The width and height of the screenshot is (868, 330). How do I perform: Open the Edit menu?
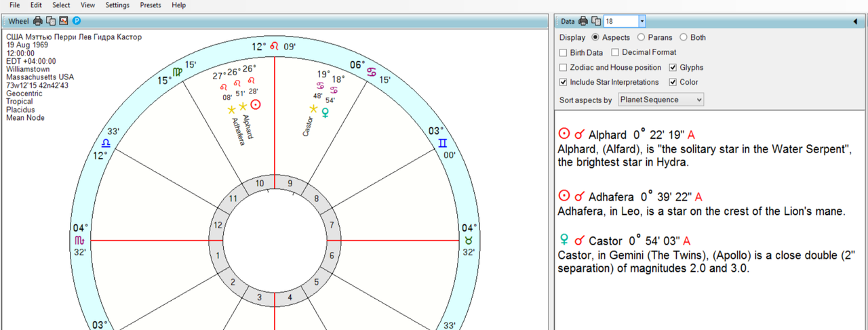pos(36,5)
